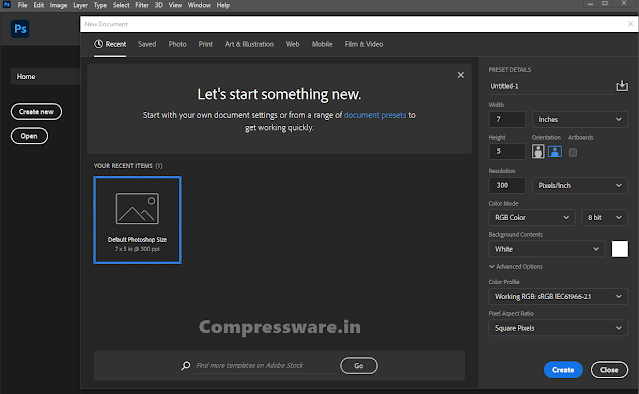The image size is (639, 394).
Task: Click the clock icon on Recent tab
Action: [98, 44]
